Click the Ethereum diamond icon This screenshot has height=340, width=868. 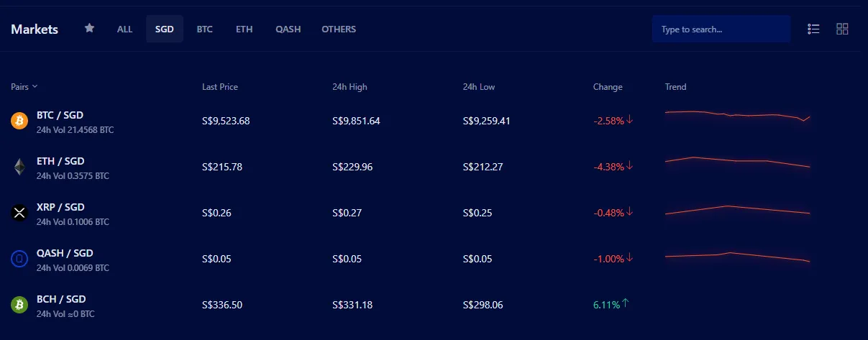[19, 167]
